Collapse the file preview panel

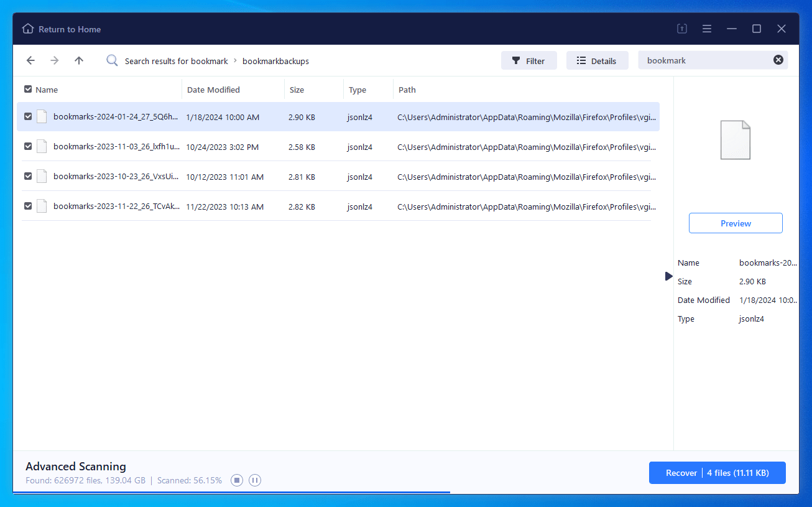[x=668, y=276]
